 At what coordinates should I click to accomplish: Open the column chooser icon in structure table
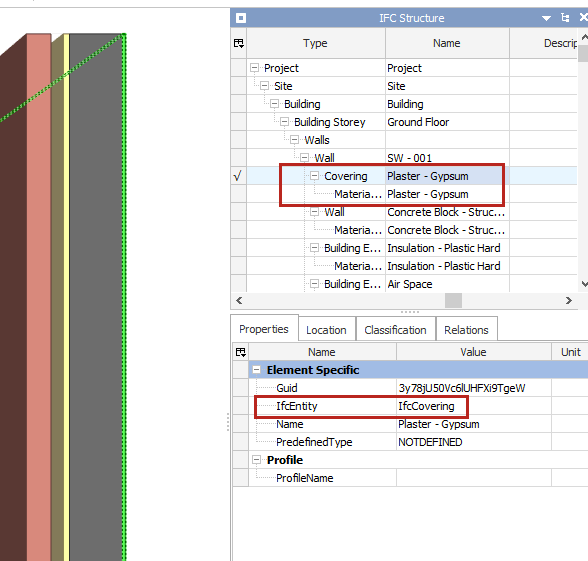239,44
